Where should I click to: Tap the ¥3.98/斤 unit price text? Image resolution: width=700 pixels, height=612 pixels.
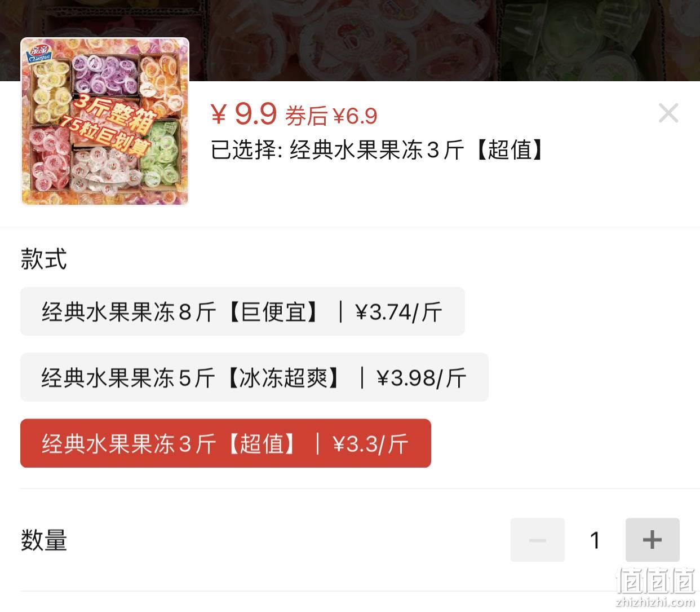[422, 378]
